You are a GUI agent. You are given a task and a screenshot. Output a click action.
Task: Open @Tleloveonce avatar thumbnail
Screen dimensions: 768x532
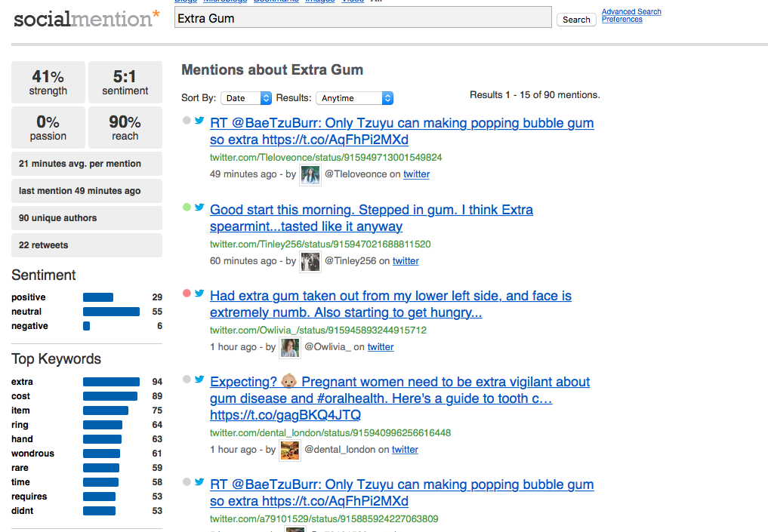pos(310,175)
